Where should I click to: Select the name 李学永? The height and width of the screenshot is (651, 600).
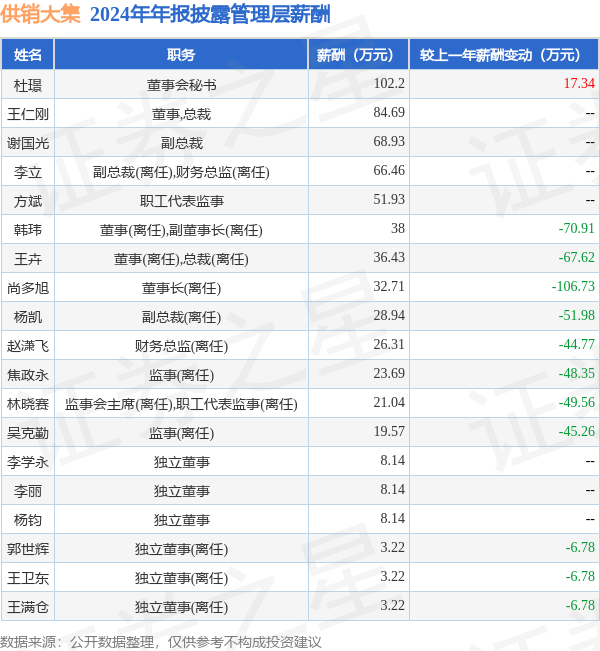(x=28, y=463)
